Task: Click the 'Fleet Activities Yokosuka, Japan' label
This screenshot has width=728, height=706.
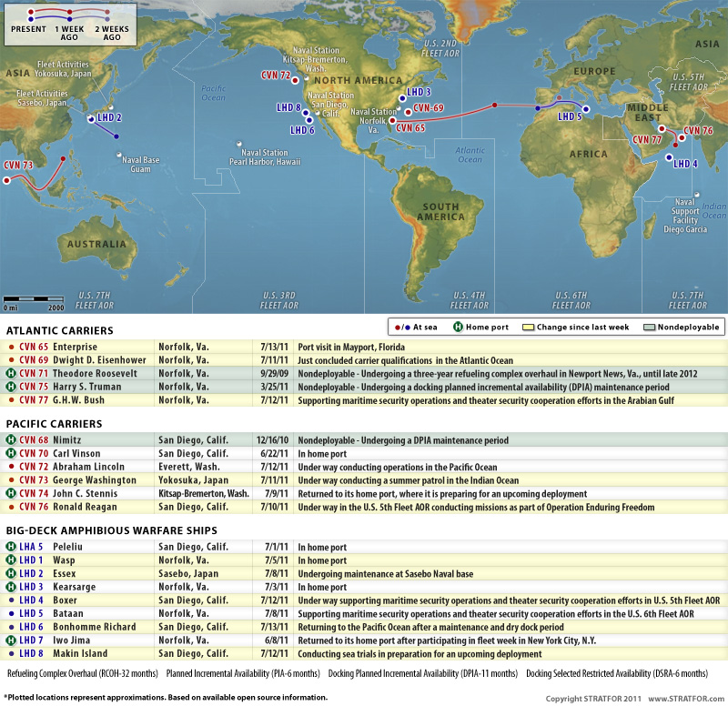Action: 63,69
